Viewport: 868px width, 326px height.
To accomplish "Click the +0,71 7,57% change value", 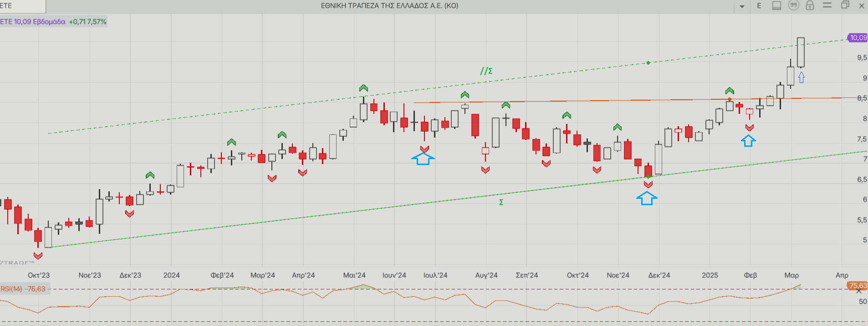I will (87, 22).
